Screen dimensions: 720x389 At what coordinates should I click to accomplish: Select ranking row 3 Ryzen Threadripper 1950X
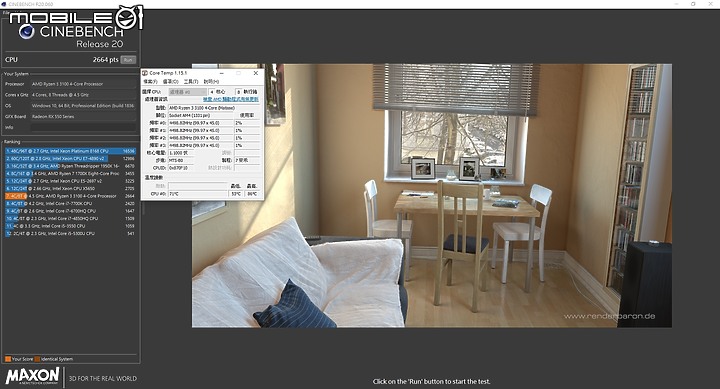[70, 166]
